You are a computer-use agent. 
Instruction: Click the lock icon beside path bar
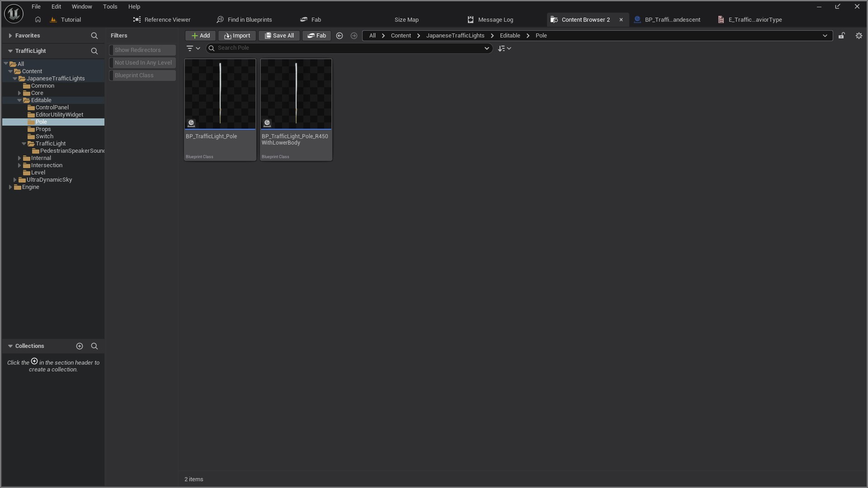pos(841,36)
